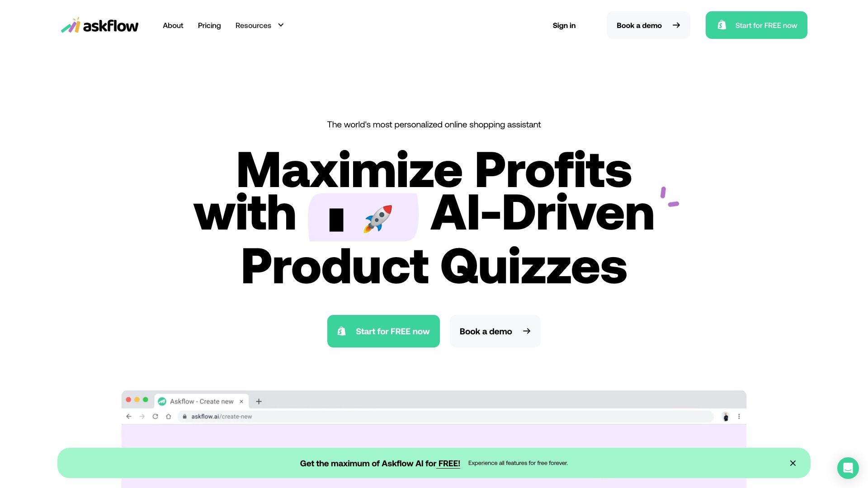
Task: Click the vertical dots browser menu icon
Action: click(x=739, y=417)
